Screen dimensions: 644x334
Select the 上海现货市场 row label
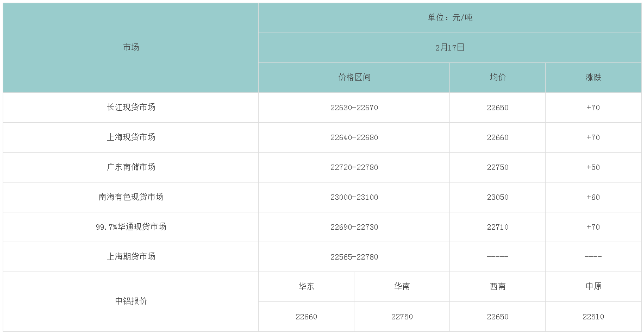131,137
